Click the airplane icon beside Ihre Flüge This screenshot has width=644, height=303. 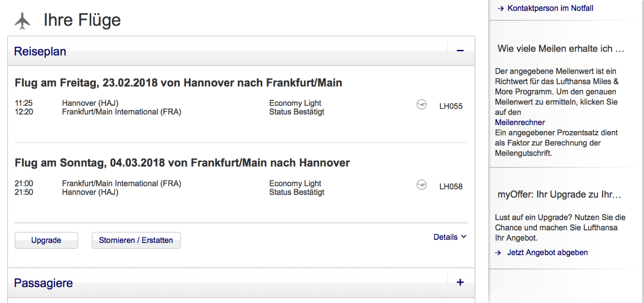click(22, 20)
